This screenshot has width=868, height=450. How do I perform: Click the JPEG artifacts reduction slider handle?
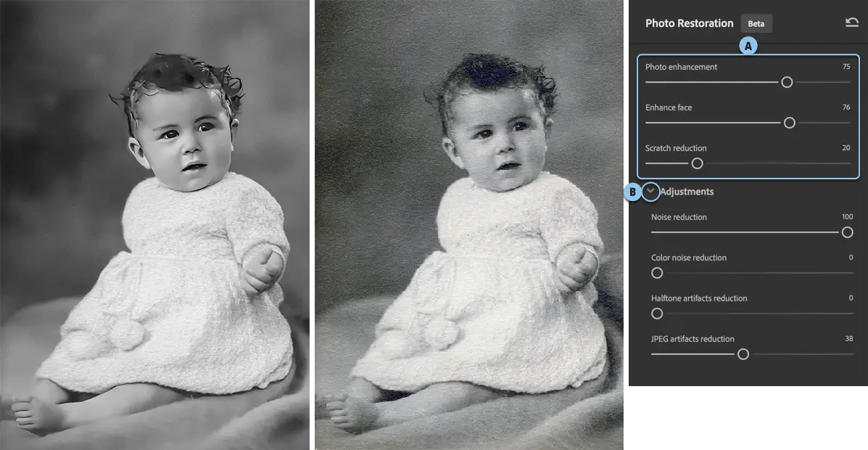click(x=743, y=354)
